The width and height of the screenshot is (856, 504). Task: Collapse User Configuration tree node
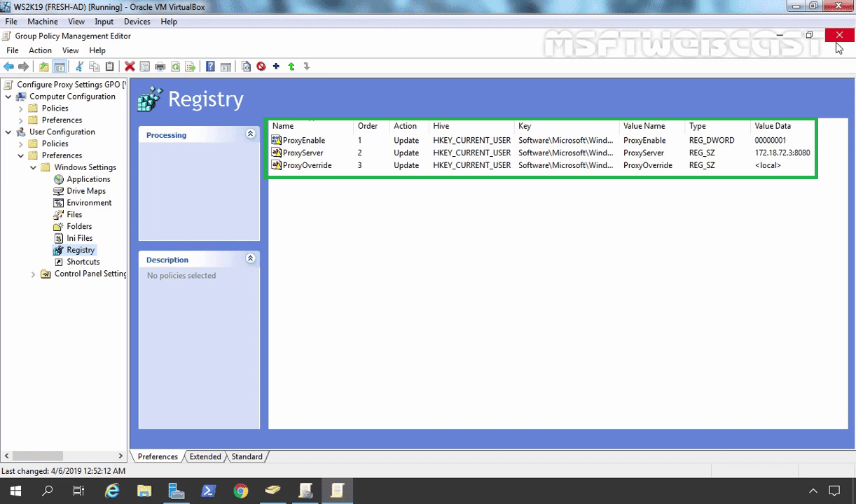8,132
